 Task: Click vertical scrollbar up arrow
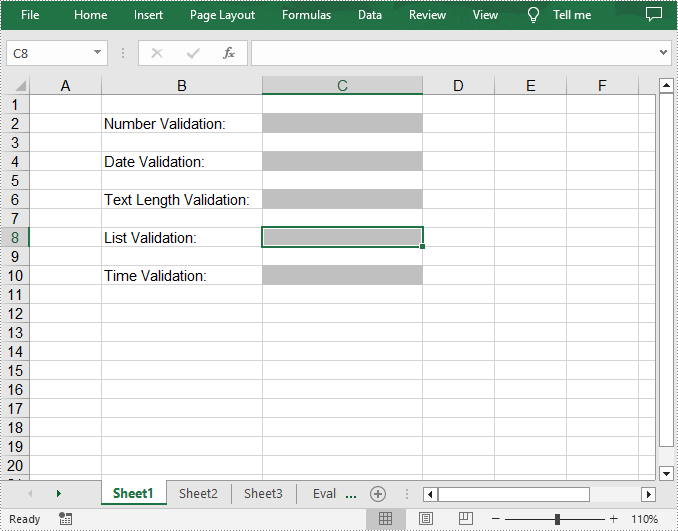click(666, 86)
